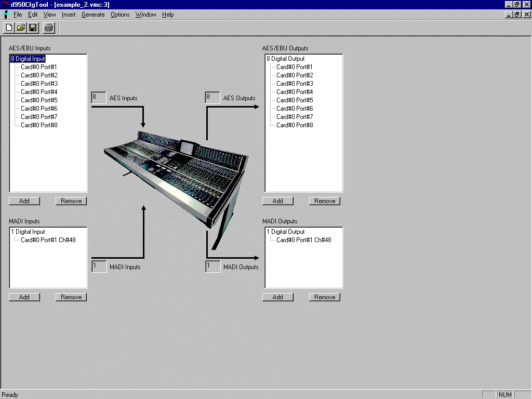Select Card#0 Port#8 in AES/EBU Outputs
The height and width of the screenshot is (399, 532).
295,125
